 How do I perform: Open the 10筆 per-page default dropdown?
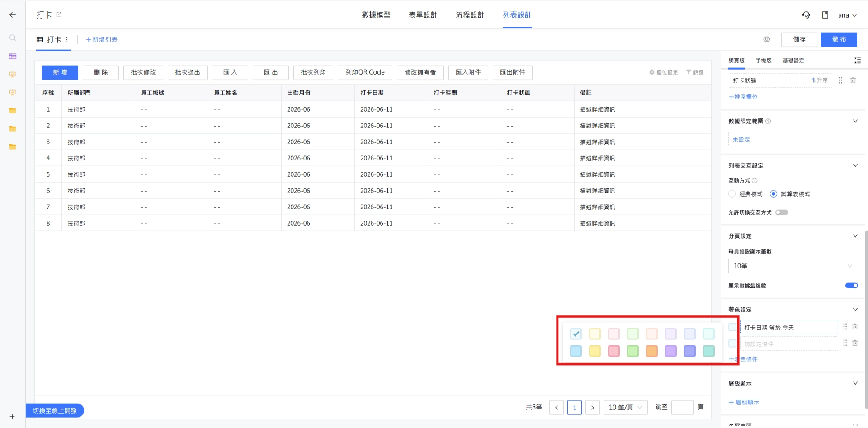point(793,266)
